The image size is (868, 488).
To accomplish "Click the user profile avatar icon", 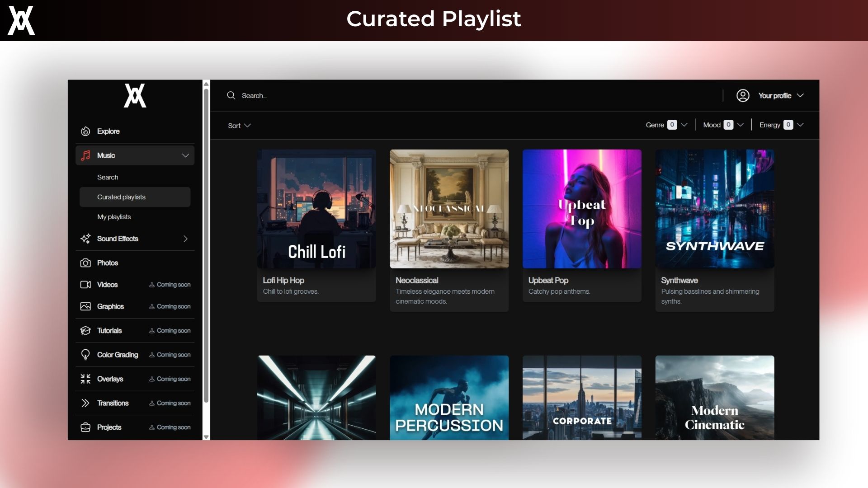I will (743, 95).
